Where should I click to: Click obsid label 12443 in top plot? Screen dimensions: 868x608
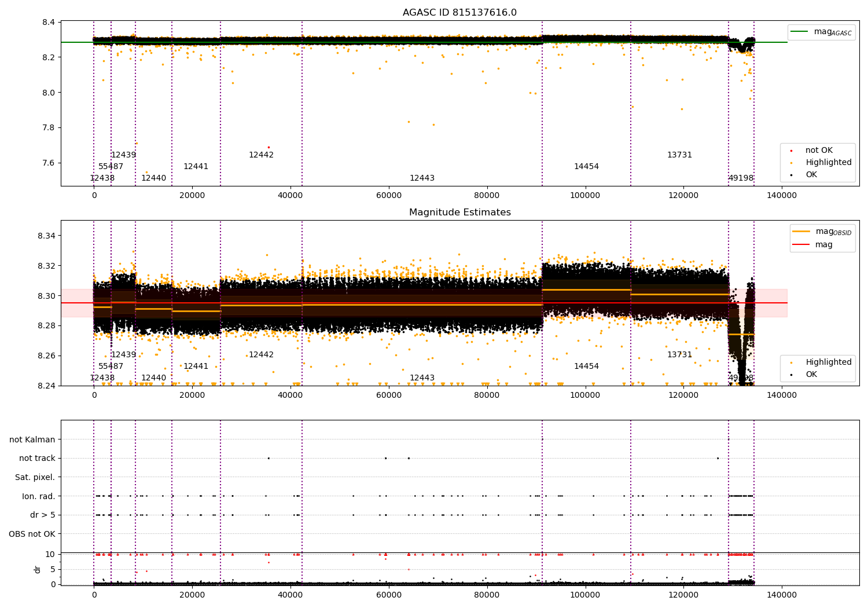point(422,178)
